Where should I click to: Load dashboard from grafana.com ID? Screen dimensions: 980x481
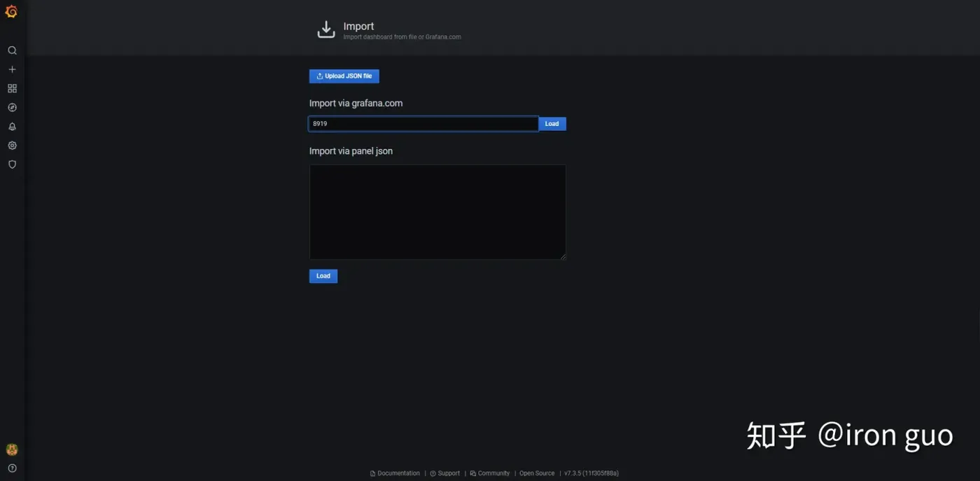coord(552,124)
